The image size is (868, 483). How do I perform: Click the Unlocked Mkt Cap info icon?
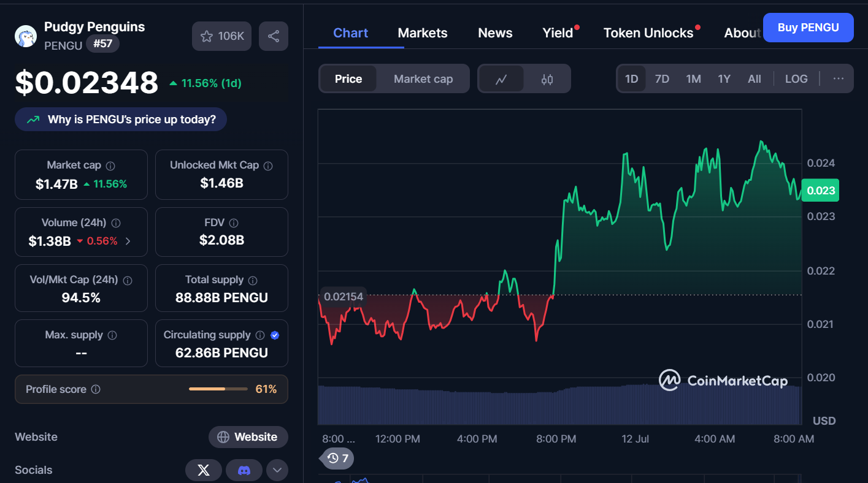(x=268, y=165)
